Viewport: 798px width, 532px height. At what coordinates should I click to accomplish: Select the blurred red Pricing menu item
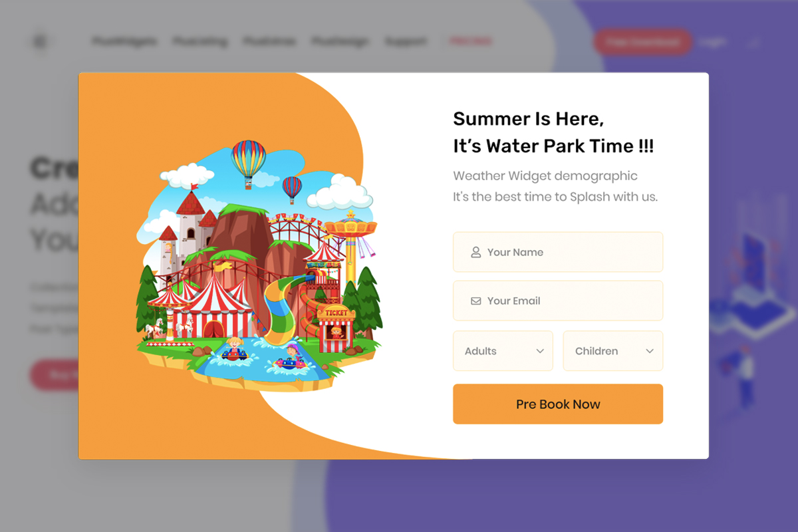(471, 41)
